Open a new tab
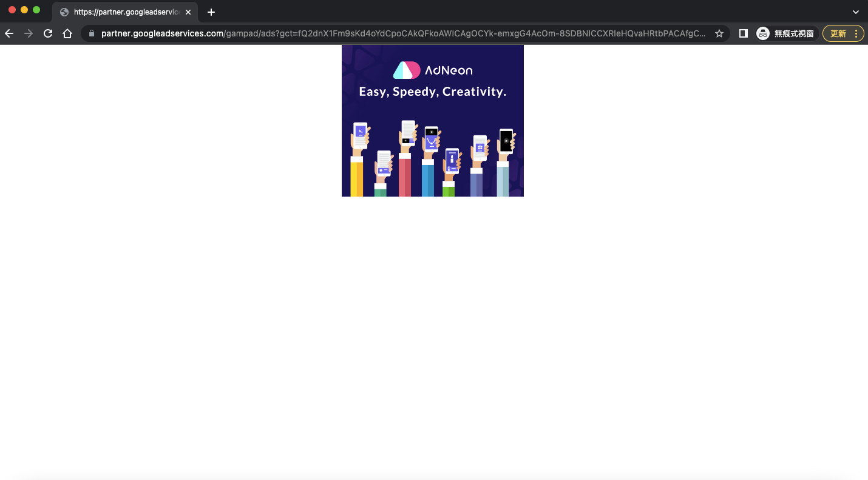This screenshot has width=868, height=480. [x=211, y=12]
